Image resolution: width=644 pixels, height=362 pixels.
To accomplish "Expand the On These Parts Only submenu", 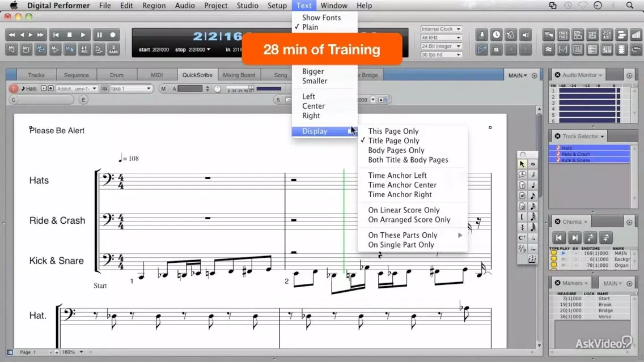I will point(412,235).
